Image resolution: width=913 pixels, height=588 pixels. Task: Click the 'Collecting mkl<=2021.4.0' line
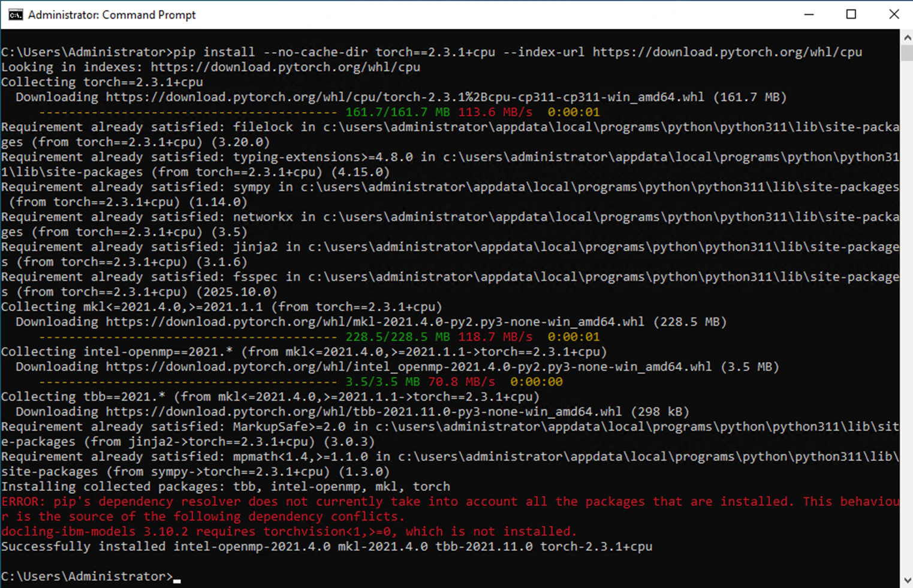pos(222,307)
